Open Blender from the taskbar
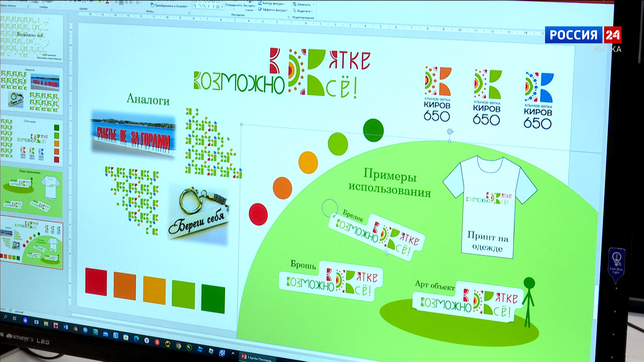 [x=75, y=329]
